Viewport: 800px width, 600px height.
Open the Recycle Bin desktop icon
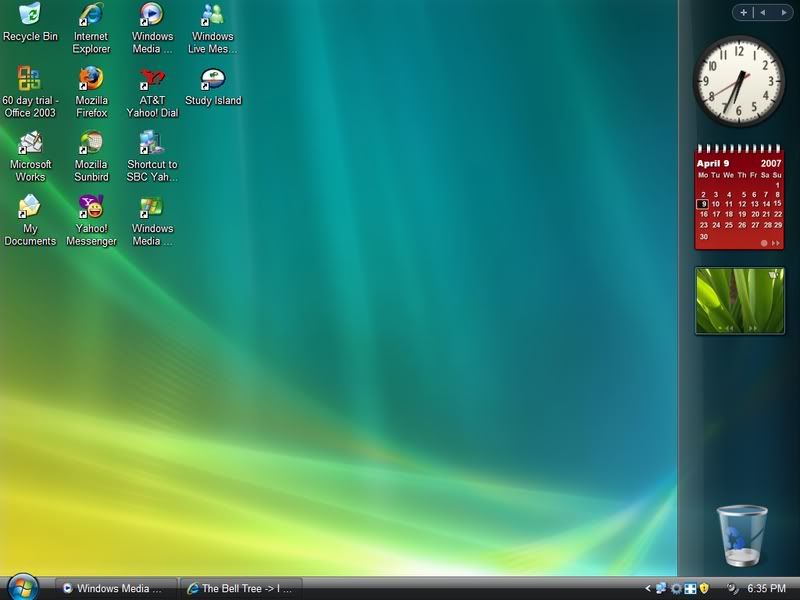pos(30,16)
